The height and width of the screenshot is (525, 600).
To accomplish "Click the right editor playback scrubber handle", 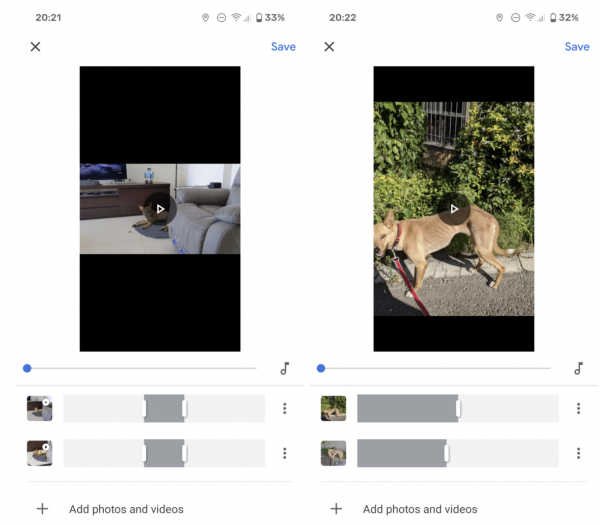I will (321, 368).
